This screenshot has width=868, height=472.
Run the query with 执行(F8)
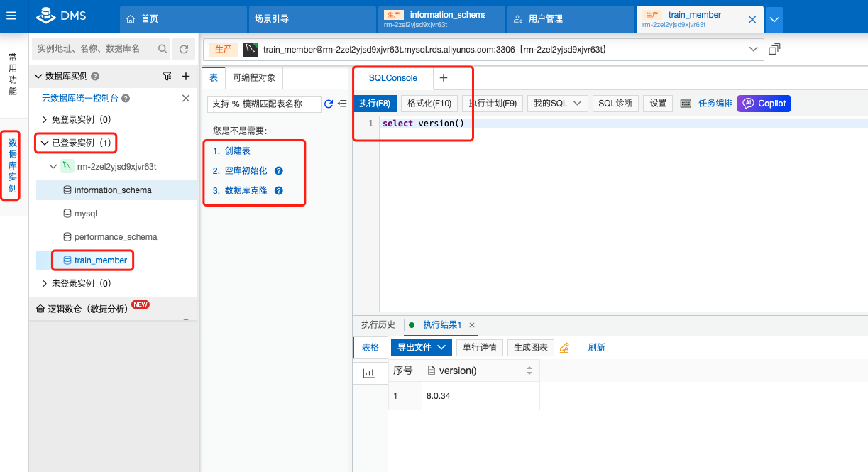pyautogui.click(x=375, y=104)
